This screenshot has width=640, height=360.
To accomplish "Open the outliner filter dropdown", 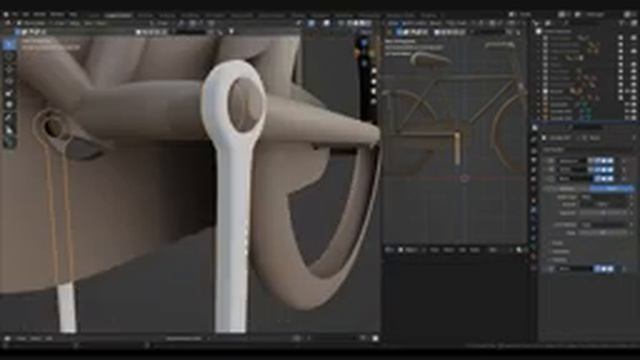I will click(x=622, y=23).
